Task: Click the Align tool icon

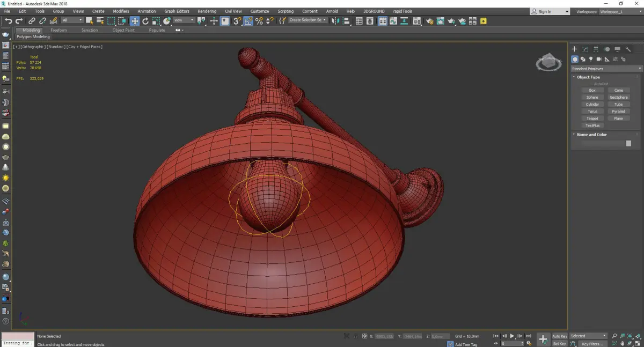Action: [347, 21]
